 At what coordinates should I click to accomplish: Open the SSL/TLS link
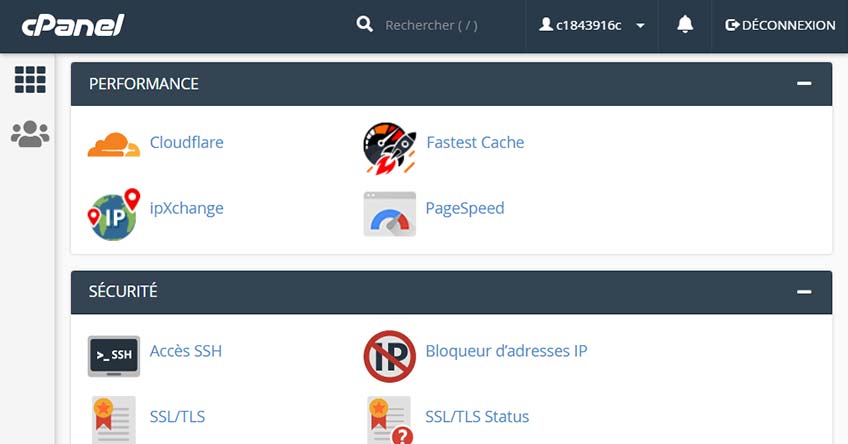[x=177, y=416]
